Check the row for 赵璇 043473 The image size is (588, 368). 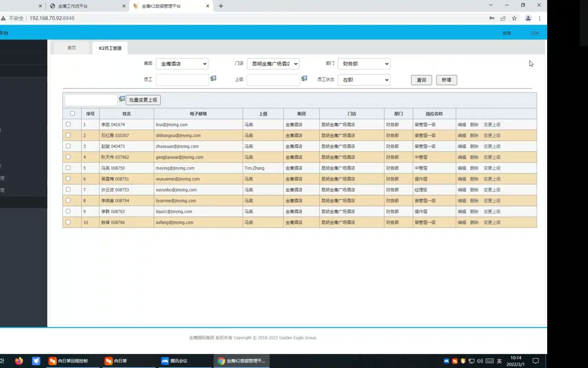pos(68,146)
